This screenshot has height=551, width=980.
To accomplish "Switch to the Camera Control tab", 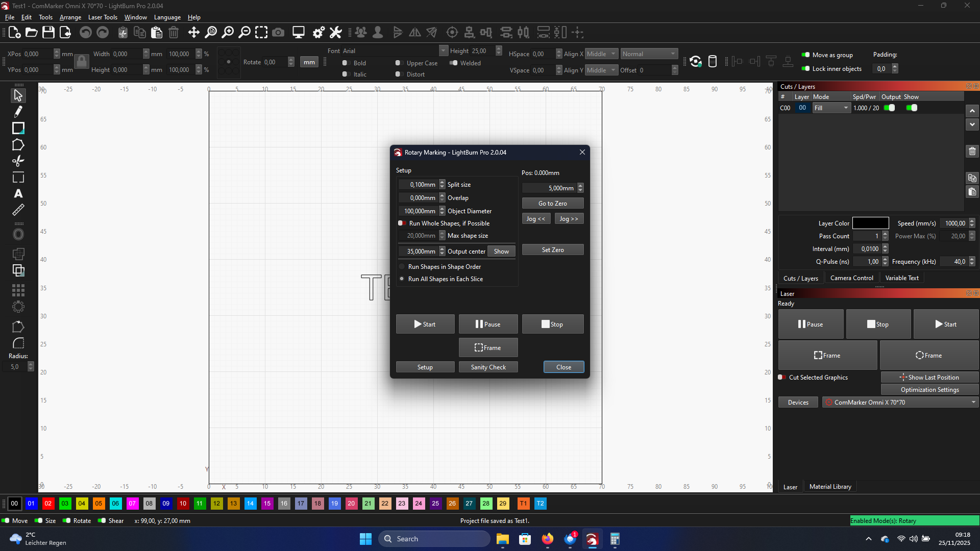I will (851, 278).
